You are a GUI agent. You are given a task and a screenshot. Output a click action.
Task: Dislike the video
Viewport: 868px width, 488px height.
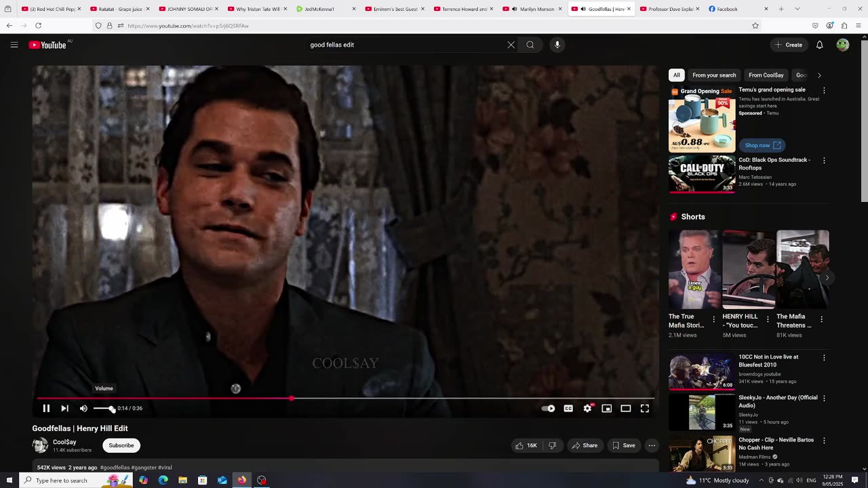click(x=553, y=445)
